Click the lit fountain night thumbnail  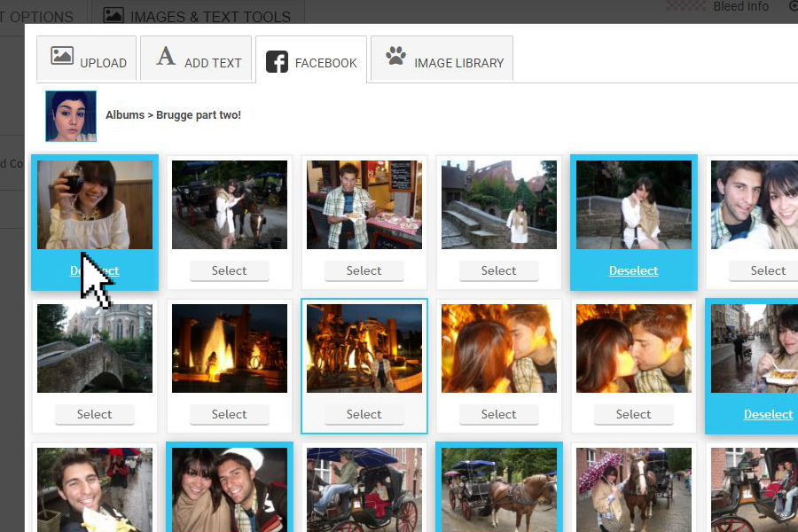pyautogui.click(x=230, y=348)
